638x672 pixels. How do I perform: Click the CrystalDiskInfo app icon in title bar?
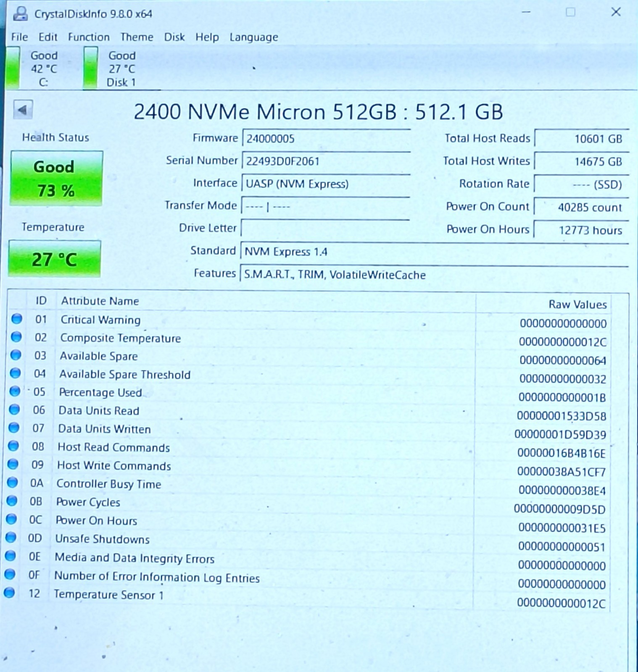[19, 13]
